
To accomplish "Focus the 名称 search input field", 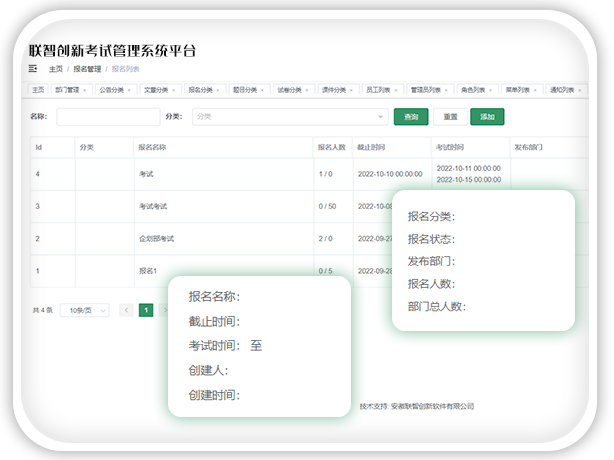I will 108,117.
